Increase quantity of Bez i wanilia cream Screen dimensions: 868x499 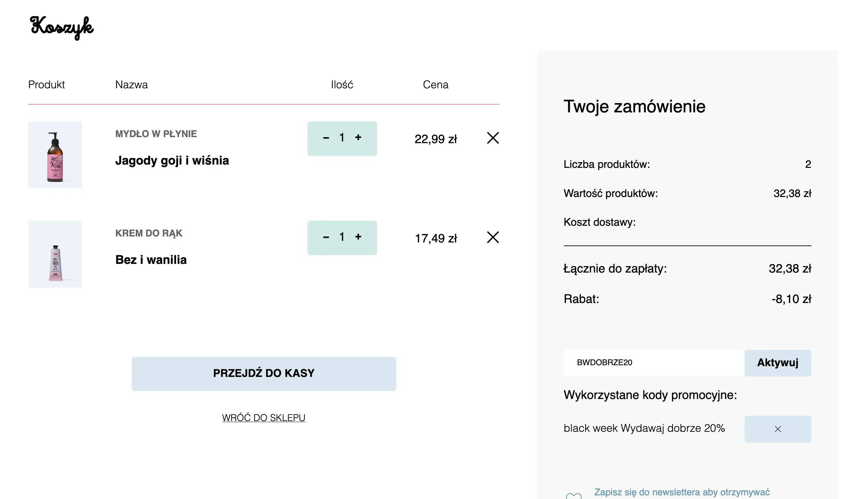pyautogui.click(x=358, y=237)
